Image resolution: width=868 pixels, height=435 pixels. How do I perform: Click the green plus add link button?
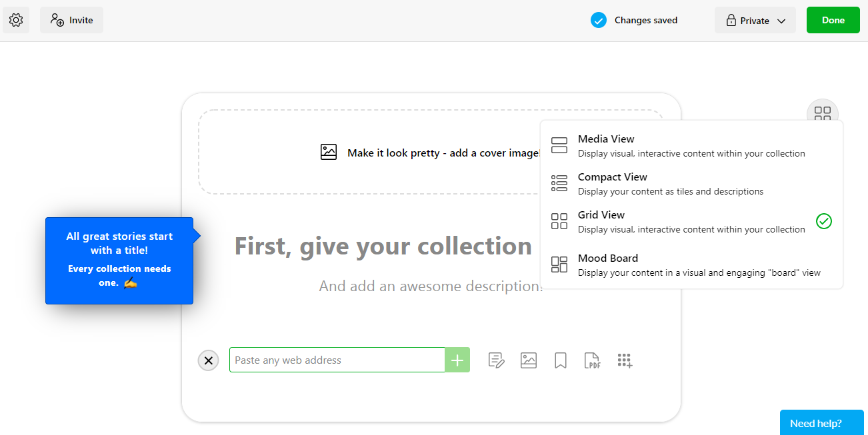click(x=457, y=360)
